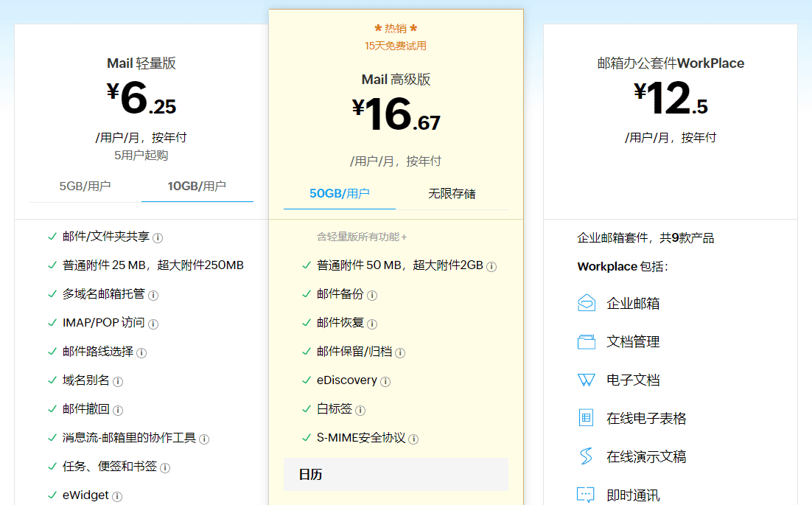Click the Mail 轻量版 plan title
Screen dimensions: 812x505
pos(141,63)
